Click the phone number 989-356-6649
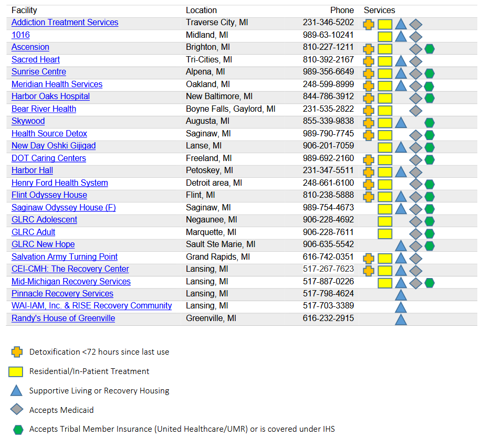The image size is (482, 448). (x=328, y=71)
